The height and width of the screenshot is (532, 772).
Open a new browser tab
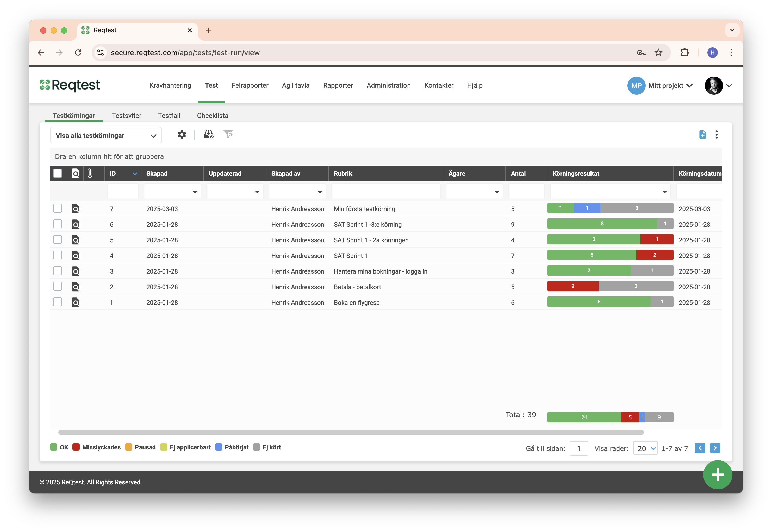pos(208,30)
